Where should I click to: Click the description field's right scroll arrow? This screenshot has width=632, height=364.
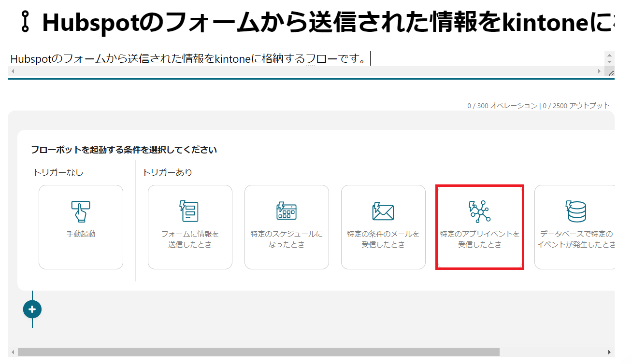coord(600,71)
